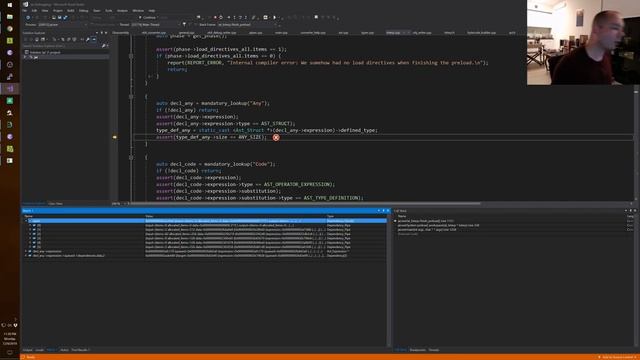Open the Debug menu

coord(84,11)
